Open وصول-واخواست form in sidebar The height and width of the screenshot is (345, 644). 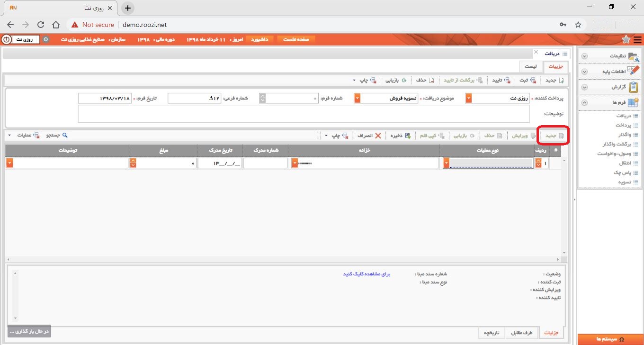[x=618, y=154]
